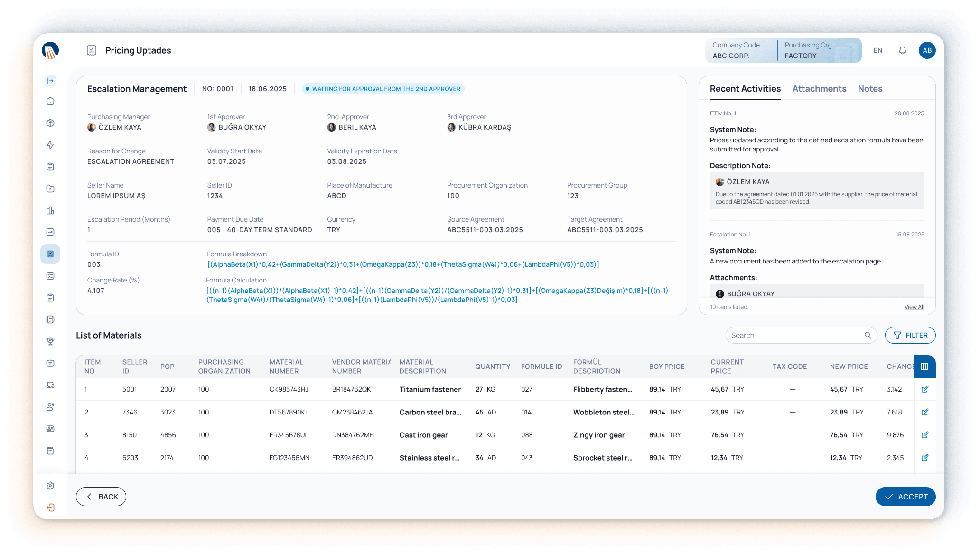Click the orange logout icon
The width and height of the screenshot is (980, 555).
pyautogui.click(x=50, y=508)
